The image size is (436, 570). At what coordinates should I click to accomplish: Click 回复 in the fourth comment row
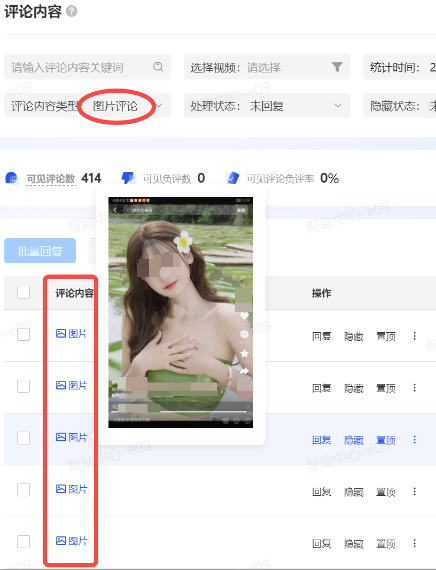[x=321, y=492]
